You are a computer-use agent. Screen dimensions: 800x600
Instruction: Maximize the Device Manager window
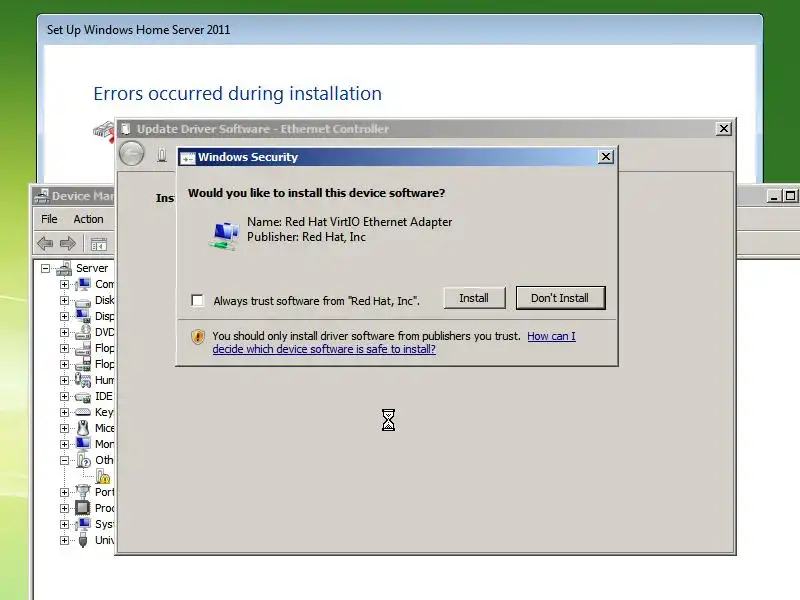(x=790, y=196)
